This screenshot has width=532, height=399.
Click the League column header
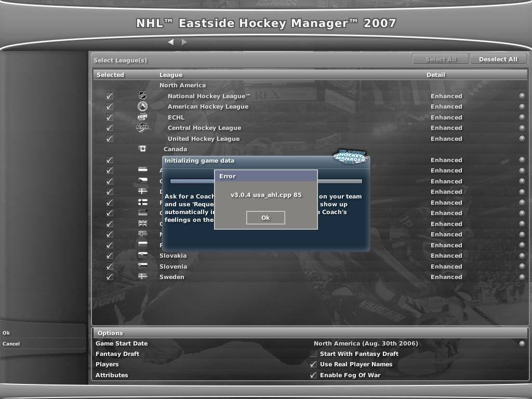pos(171,75)
